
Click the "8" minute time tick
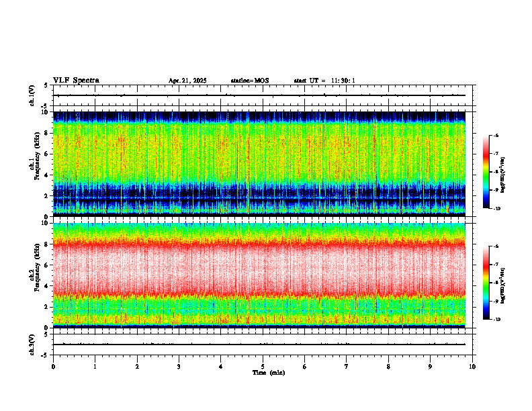pos(388,367)
